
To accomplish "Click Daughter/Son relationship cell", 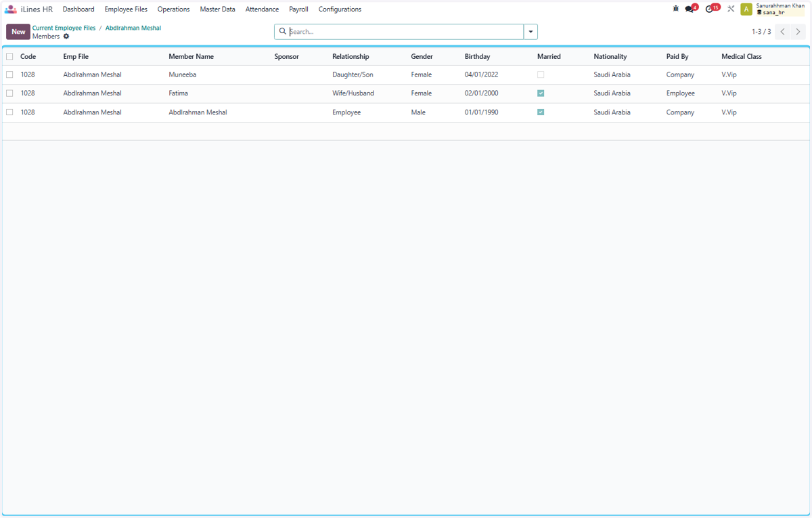I will pyautogui.click(x=353, y=74).
